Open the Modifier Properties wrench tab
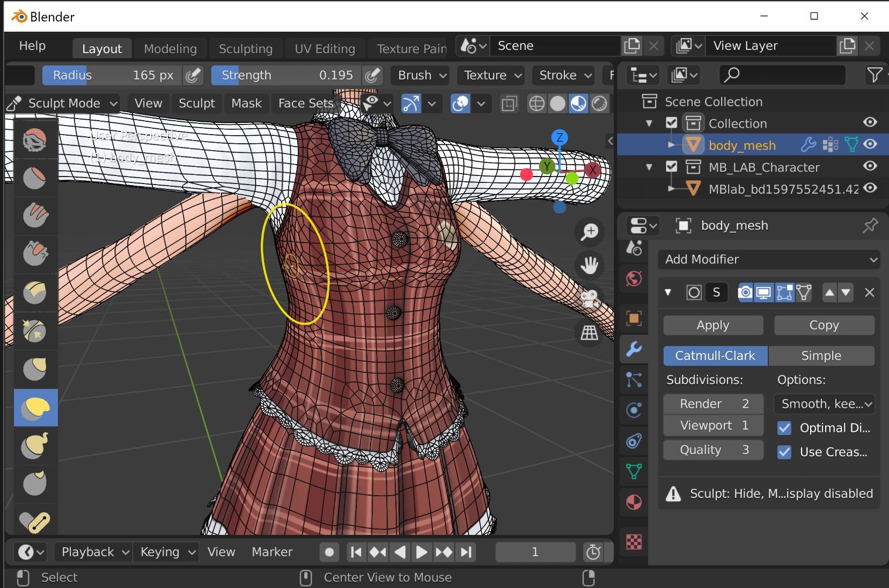 [634, 349]
